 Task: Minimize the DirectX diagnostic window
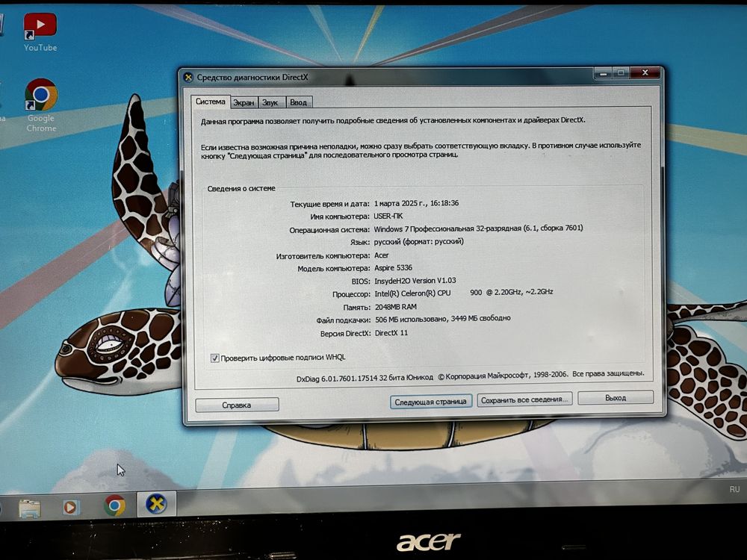tap(604, 73)
